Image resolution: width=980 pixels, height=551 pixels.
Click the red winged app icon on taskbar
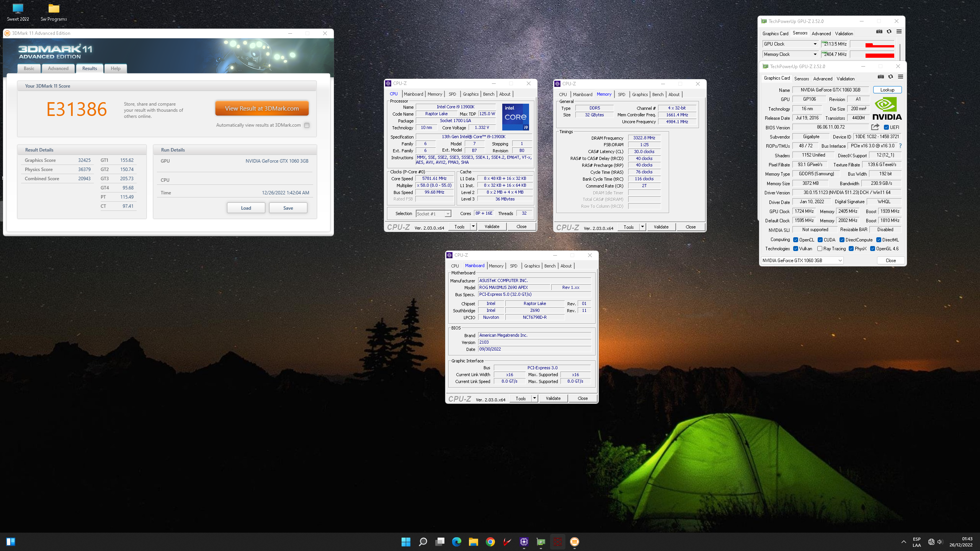tap(507, 542)
